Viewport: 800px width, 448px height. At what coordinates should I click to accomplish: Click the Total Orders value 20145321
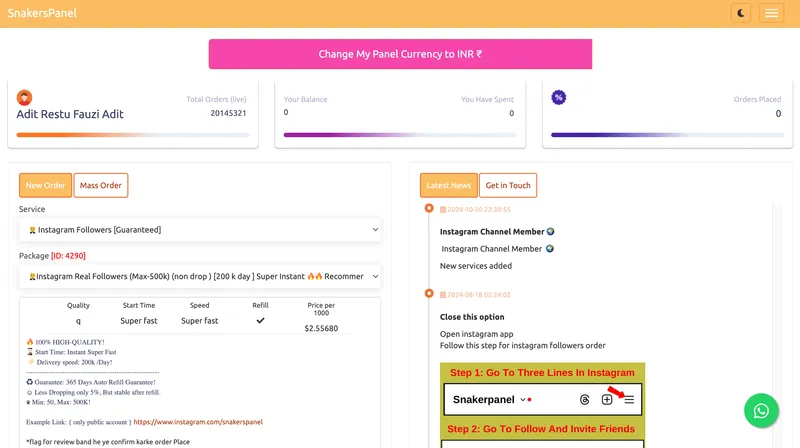click(x=228, y=113)
